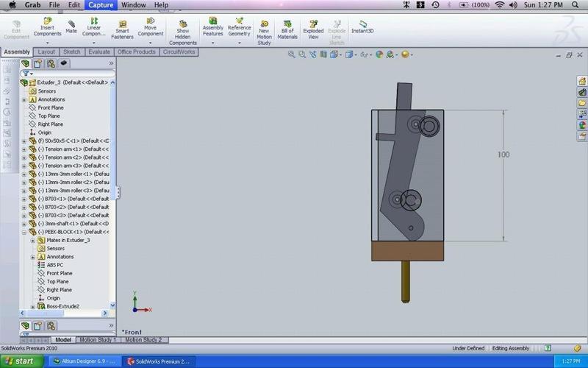
Task: Expand the Tension arm<1> component
Action: [24, 149]
